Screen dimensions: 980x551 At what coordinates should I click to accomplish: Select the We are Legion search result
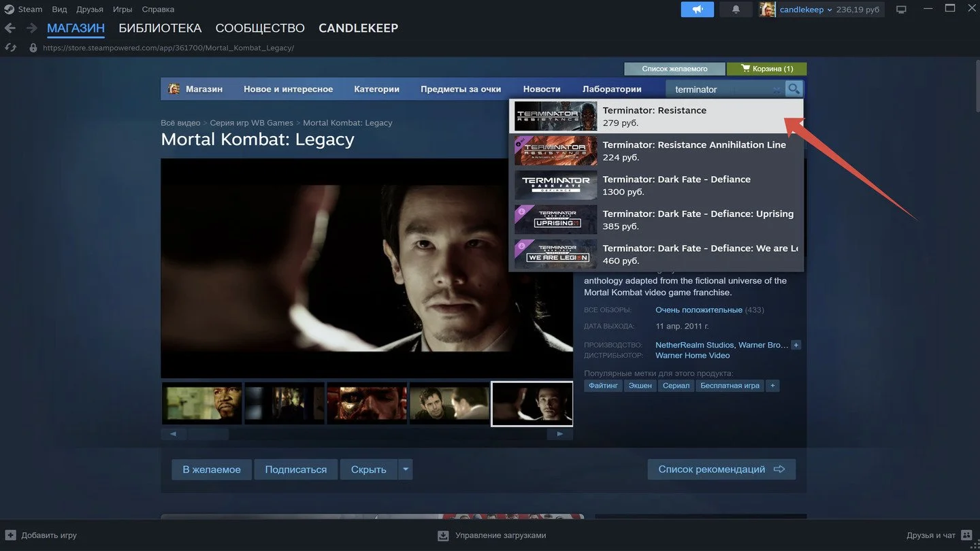656,254
